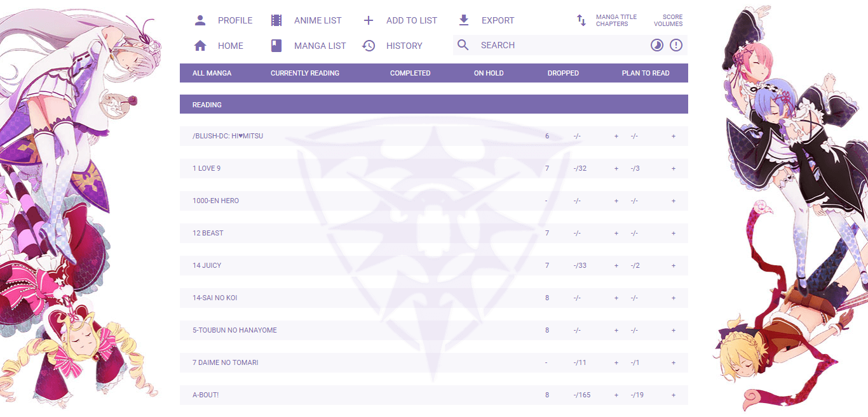Increment volumes for 1000-EN HERO

[674, 201]
